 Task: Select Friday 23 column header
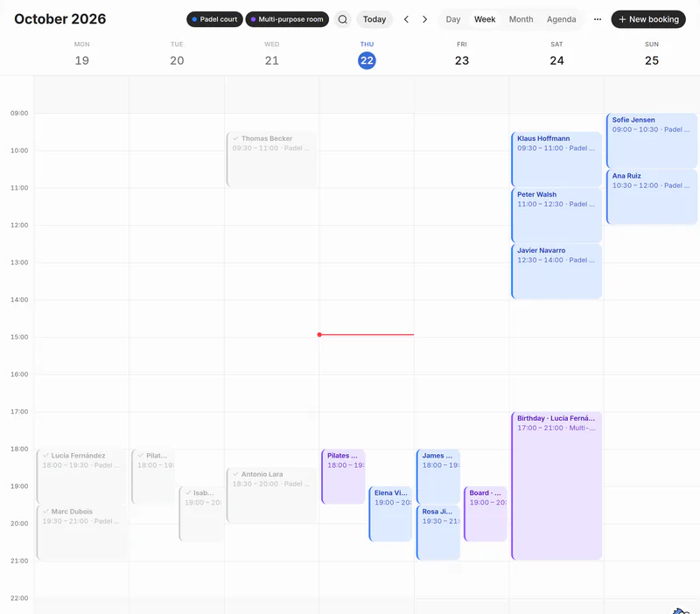coord(462,55)
